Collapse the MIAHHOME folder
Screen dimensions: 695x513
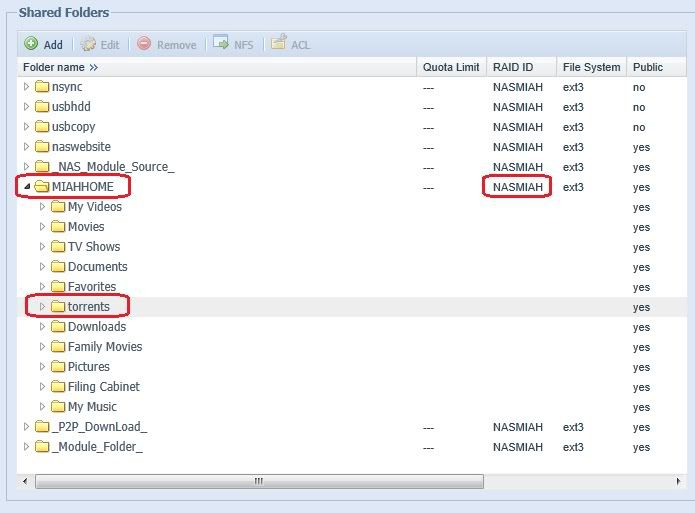27,187
